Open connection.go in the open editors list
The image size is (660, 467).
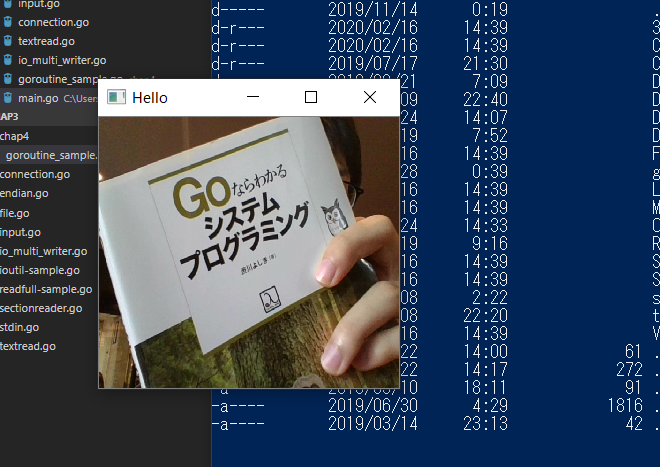[53, 22]
